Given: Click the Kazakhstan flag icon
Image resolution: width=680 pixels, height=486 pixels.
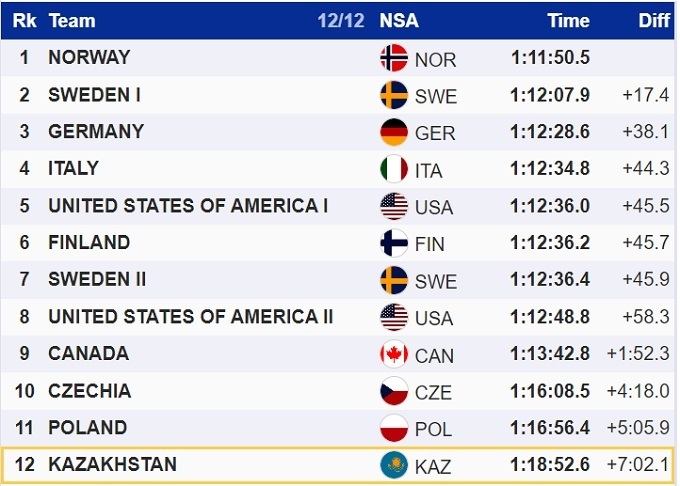Looking at the screenshot, I should coord(394,465).
